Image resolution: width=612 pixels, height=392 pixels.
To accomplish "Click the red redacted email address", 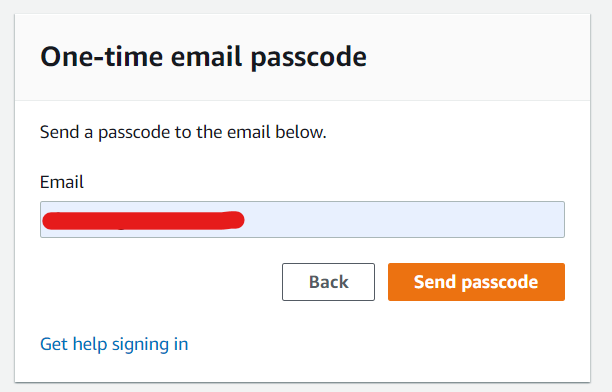I will [143, 220].
